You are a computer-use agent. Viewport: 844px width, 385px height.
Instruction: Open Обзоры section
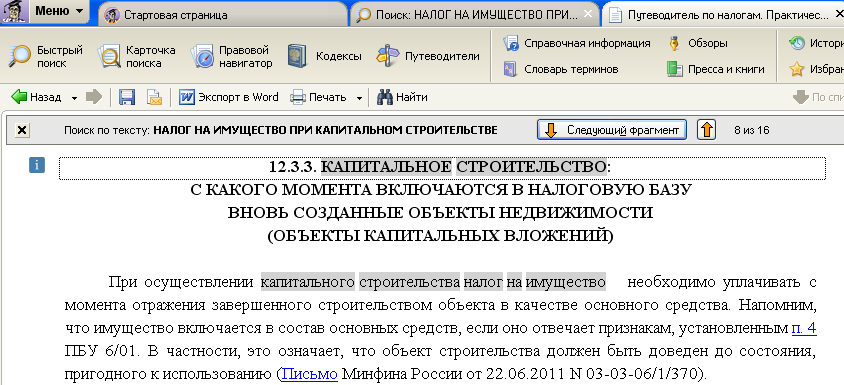point(698,43)
